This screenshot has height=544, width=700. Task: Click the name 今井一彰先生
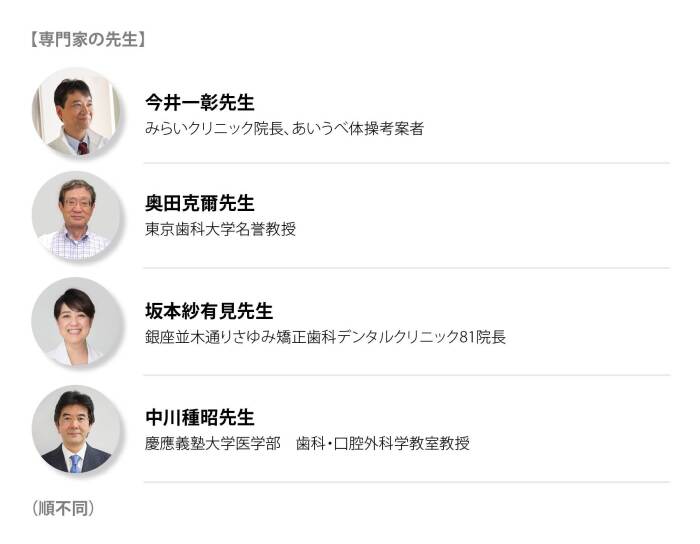tap(200, 103)
